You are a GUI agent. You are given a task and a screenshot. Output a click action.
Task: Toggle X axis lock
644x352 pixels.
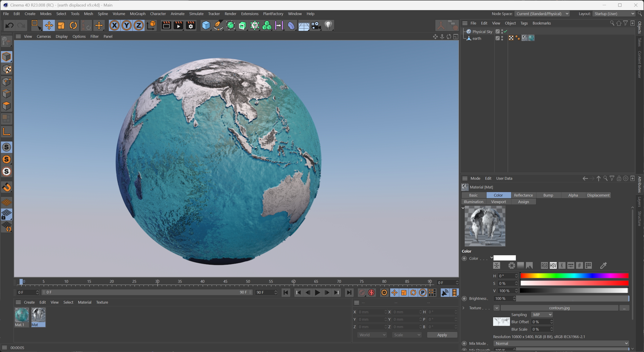pos(114,25)
